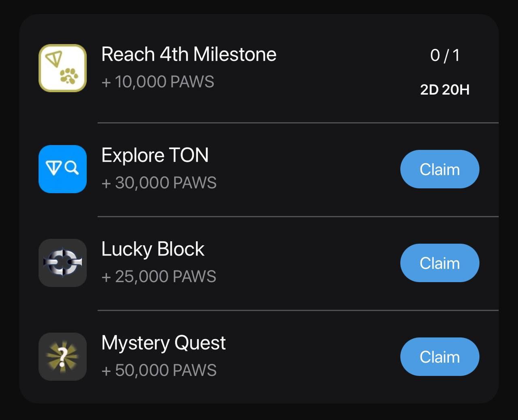Select the Mystery Quest task title
This screenshot has height=420, width=518.
[163, 343]
